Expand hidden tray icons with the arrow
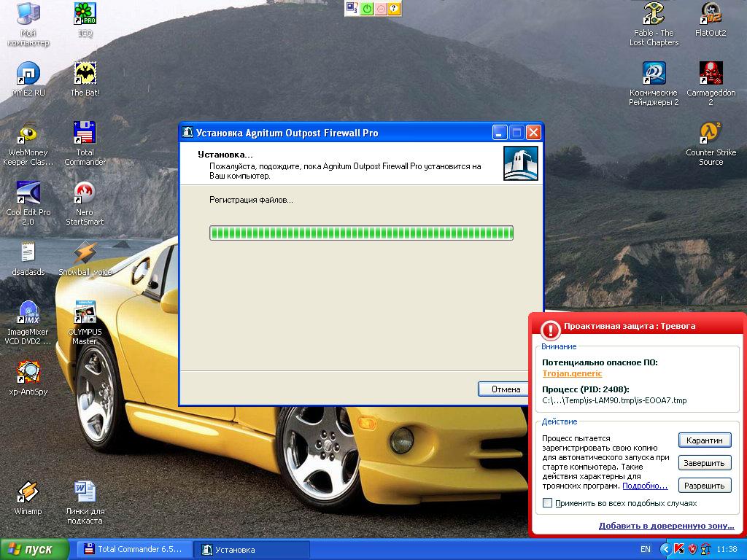The width and height of the screenshot is (747, 560). [665, 549]
